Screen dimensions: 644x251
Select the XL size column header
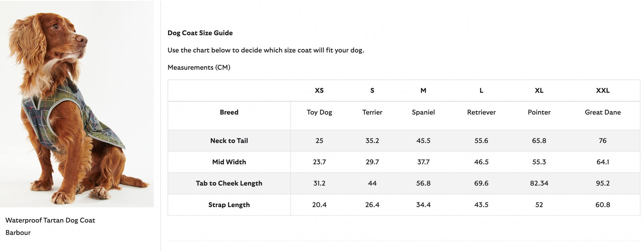(x=539, y=91)
